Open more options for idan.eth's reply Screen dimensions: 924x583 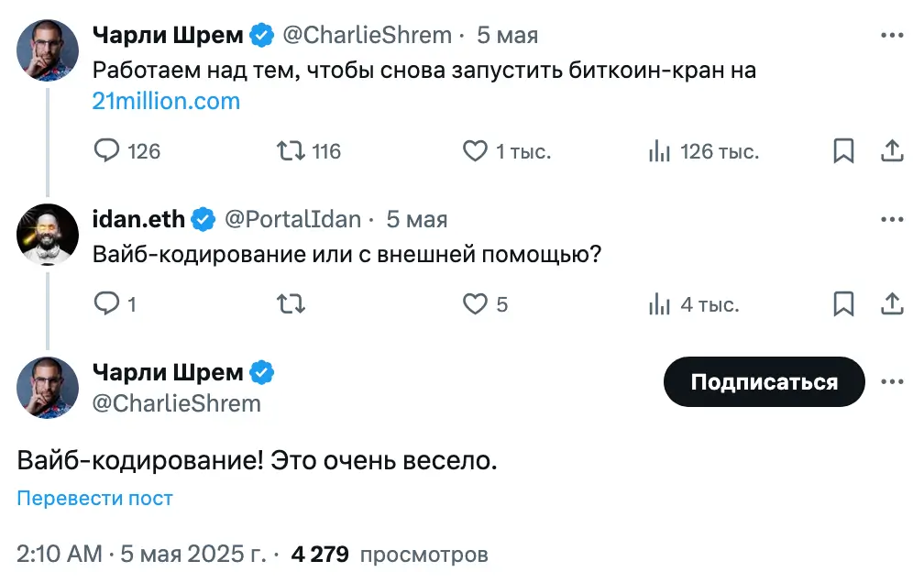892,220
